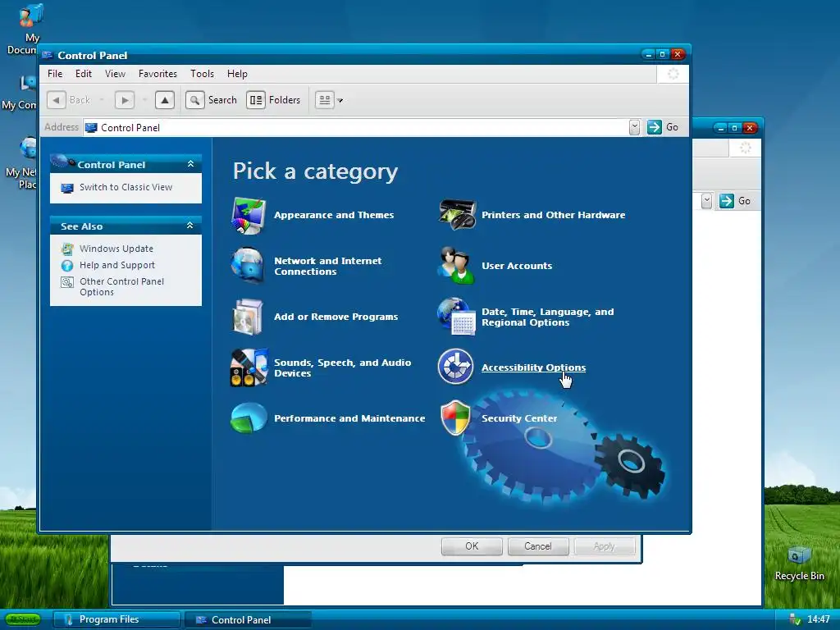This screenshot has height=630, width=840.
Task: Open Other Control Panel Options link
Action: [121, 286]
